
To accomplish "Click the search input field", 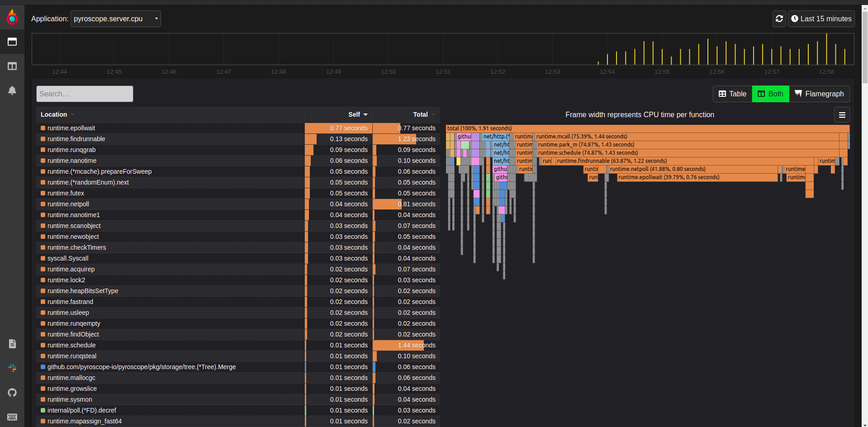I will (x=84, y=94).
